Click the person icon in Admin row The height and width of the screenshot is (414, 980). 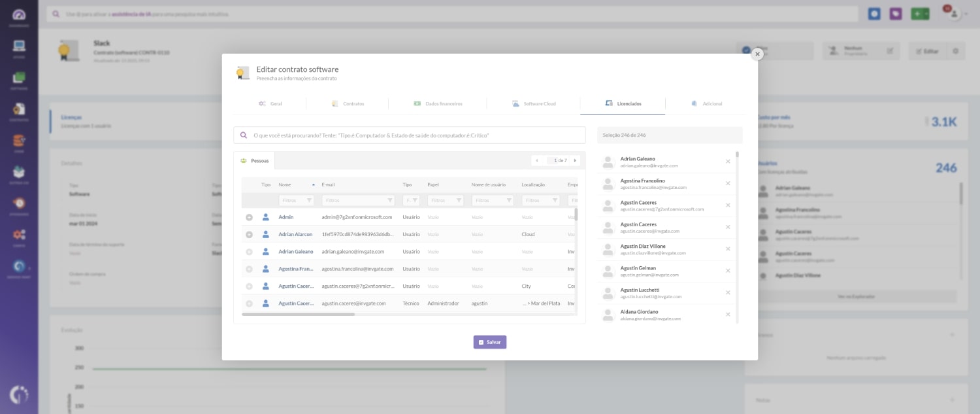coord(266,216)
